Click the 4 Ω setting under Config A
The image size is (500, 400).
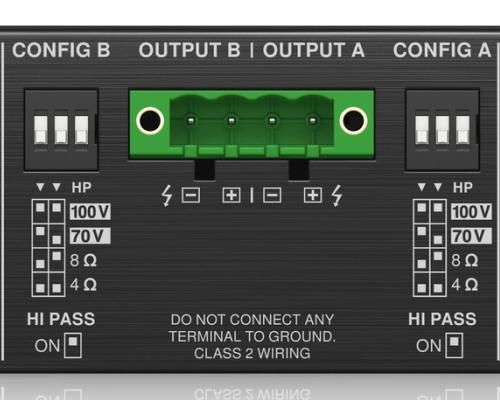(x=465, y=285)
